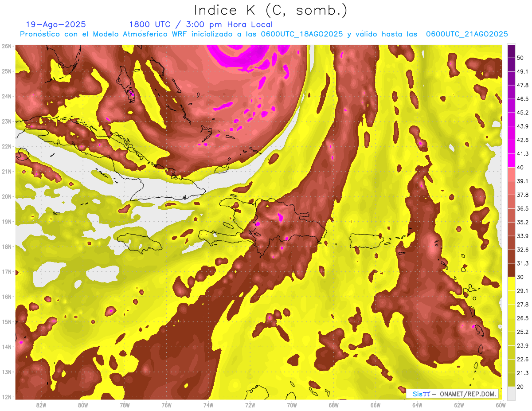532x411 pixels.
Task: Click the latitude axis label '26N'
Action: [x=7, y=46]
